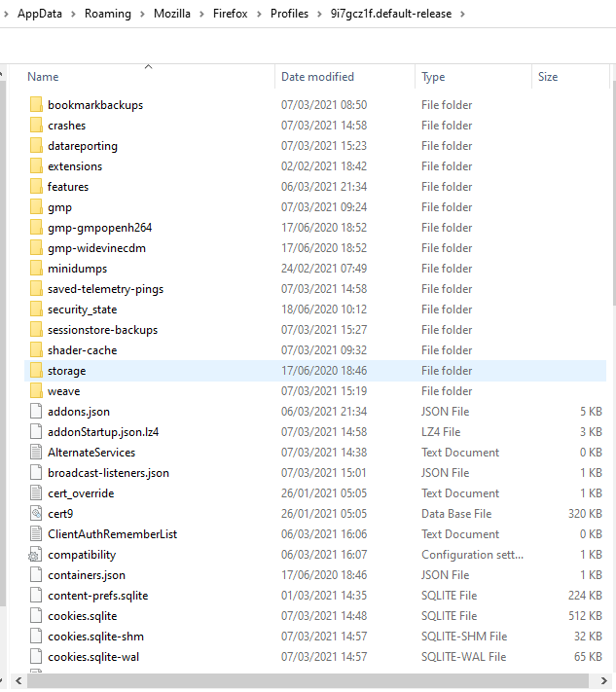Image resolution: width=616 pixels, height=692 pixels.
Task: Click the LZ4 File type cell
Action: pos(441,432)
